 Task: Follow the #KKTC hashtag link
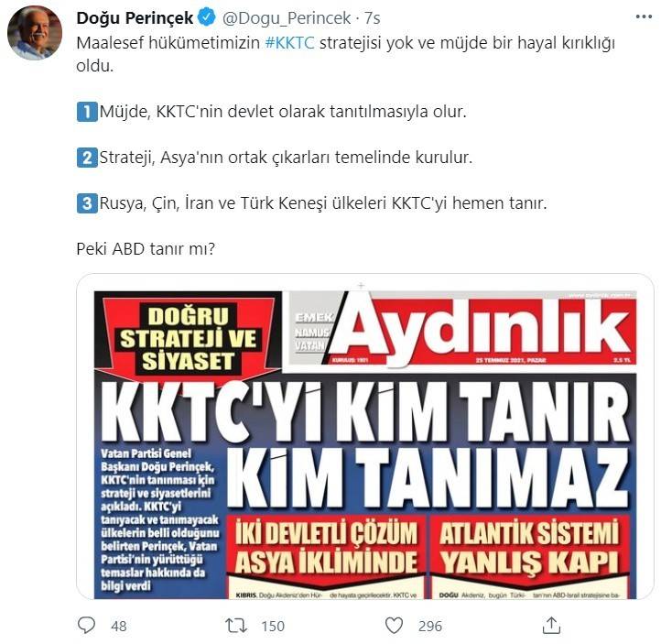[x=289, y=43]
